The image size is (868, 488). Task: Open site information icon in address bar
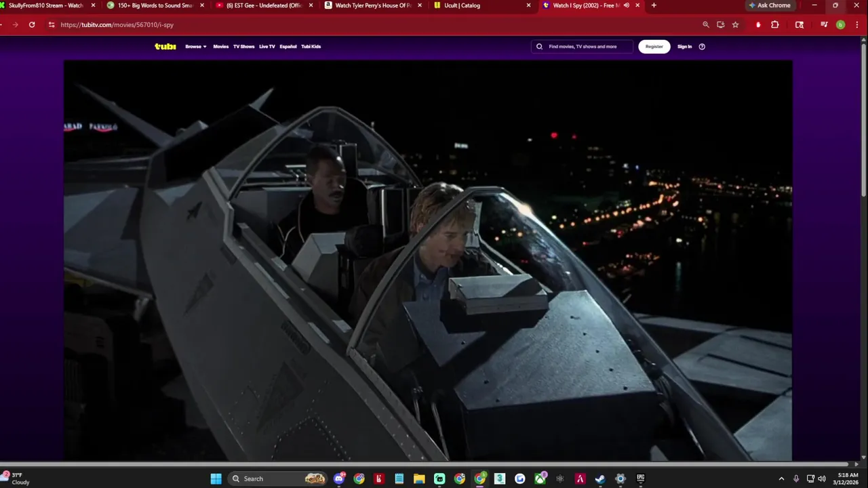coord(52,24)
